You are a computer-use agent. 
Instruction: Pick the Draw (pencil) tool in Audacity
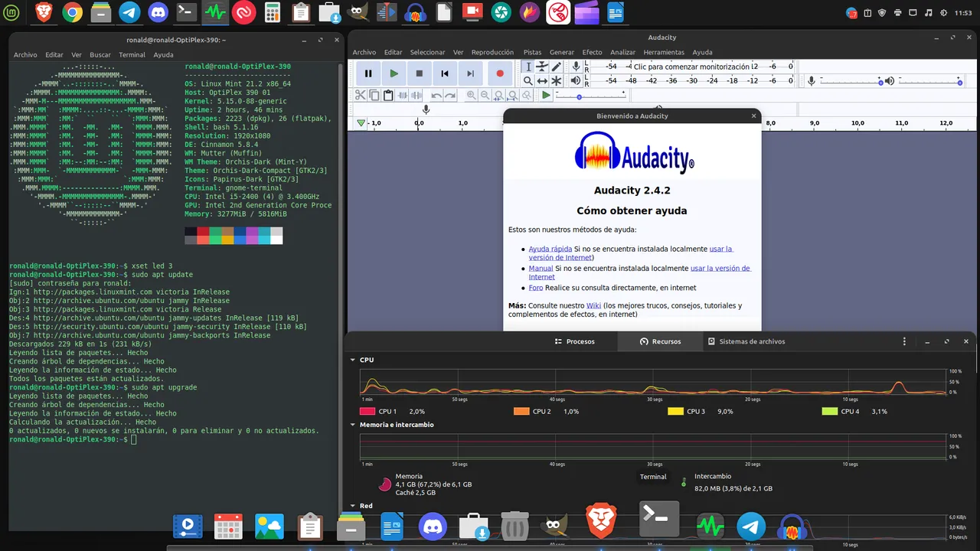pyautogui.click(x=557, y=67)
